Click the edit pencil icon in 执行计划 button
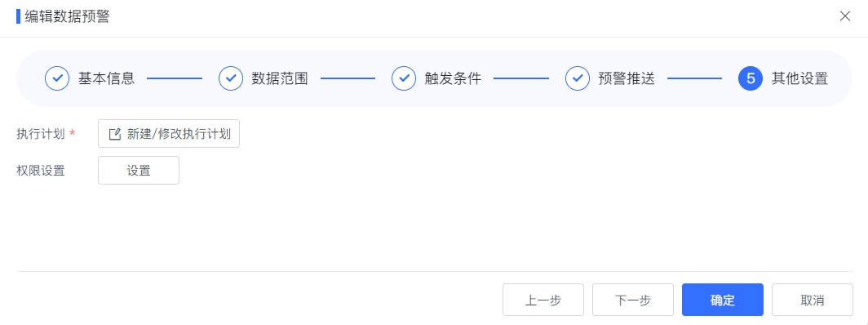This screenshot has height=325, width=868. (114, 134)
